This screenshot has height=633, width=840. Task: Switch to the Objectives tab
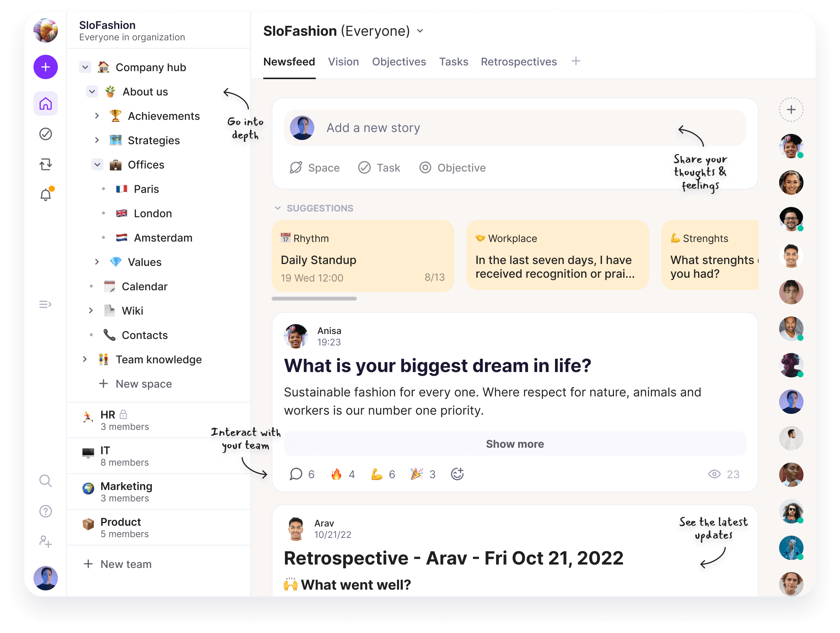pyautogui.click(x=399, y=62)
